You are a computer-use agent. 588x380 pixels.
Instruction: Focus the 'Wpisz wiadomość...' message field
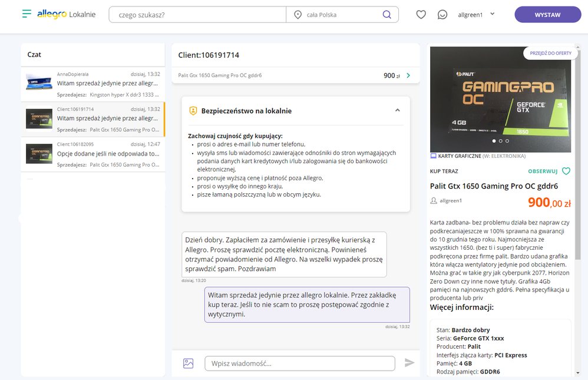point(300,364)
